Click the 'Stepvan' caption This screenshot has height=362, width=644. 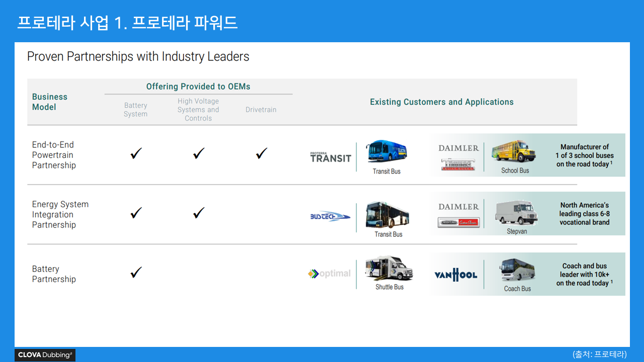point(517,231)
